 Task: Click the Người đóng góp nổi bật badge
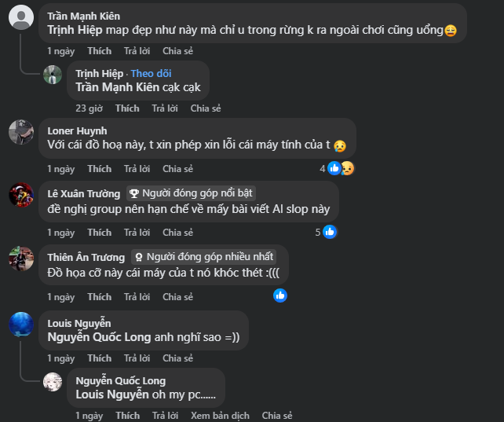coord(192,193)
